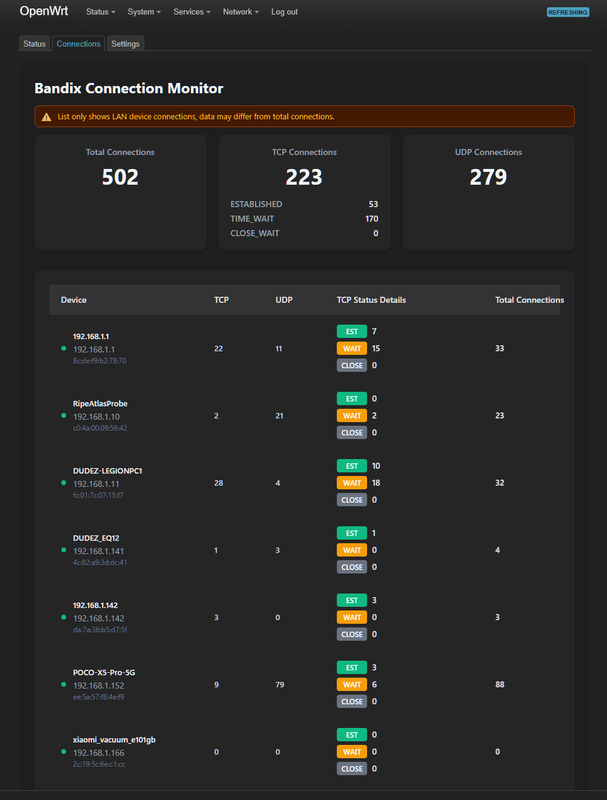
Task: Click the green status dot for 192.168.1.142
Action: pos(64,617)
